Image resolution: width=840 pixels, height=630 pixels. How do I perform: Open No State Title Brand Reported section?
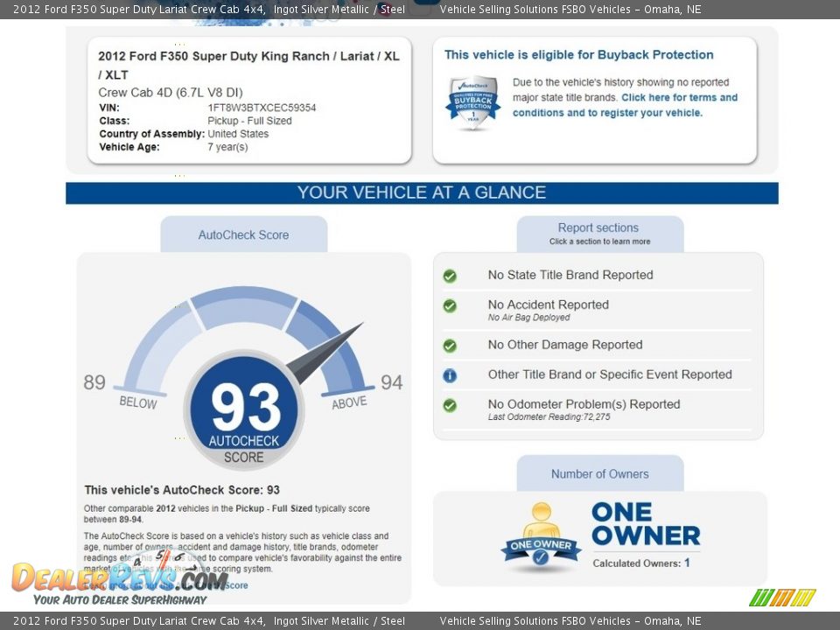click(x=570, y=275)
